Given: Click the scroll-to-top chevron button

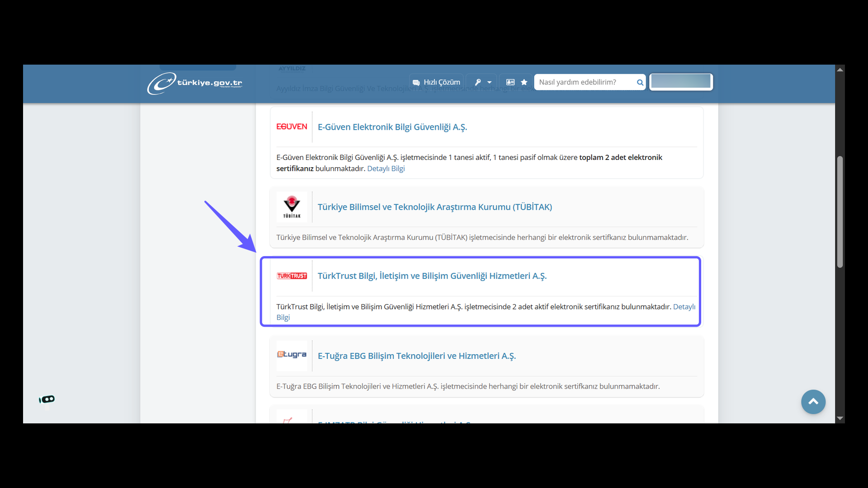Looking at the screenshot, I should point(813,402).
